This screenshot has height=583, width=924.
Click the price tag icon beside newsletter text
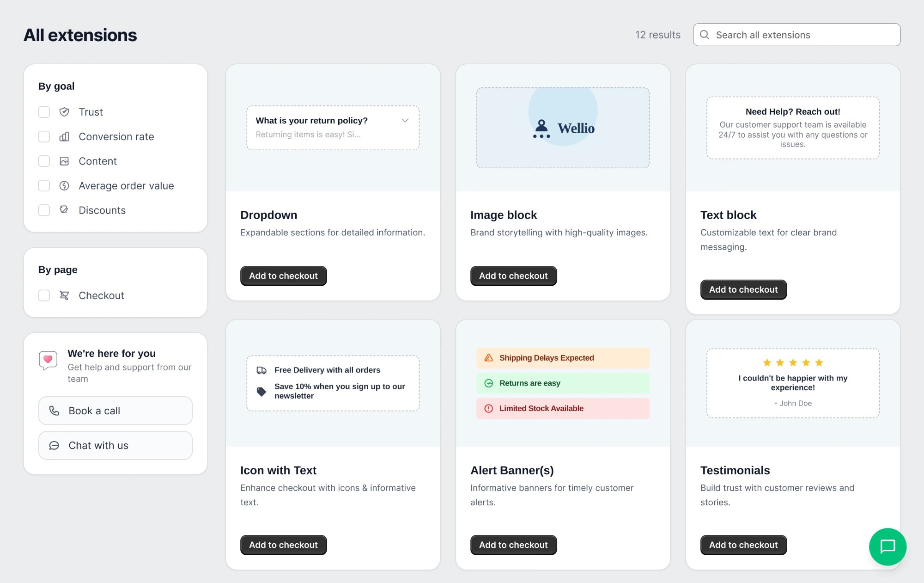[x=261, y=392]
